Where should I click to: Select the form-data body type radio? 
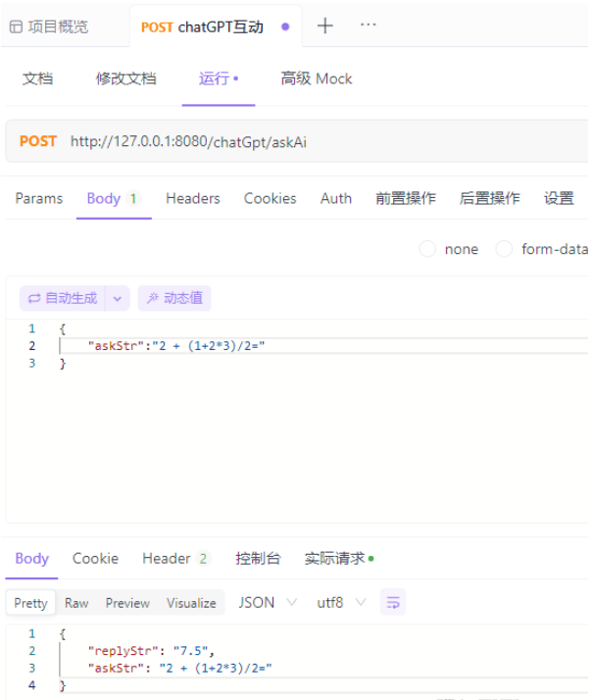[x=504, y=249]
